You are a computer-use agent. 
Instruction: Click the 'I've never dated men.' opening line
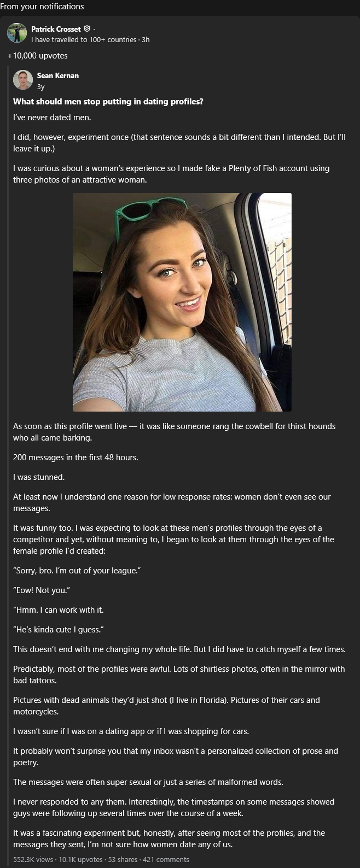(52, 118)
